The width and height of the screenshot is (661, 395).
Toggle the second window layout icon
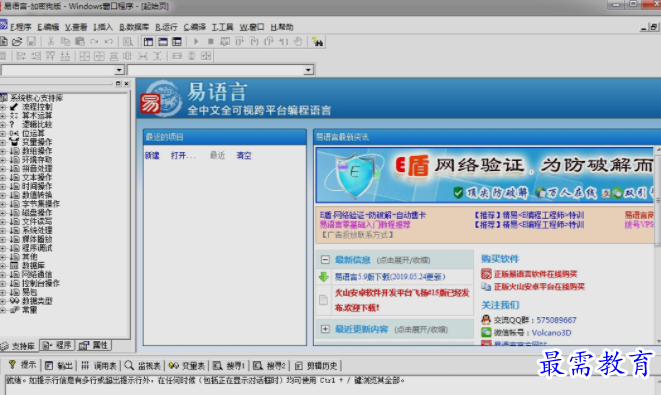163,41
